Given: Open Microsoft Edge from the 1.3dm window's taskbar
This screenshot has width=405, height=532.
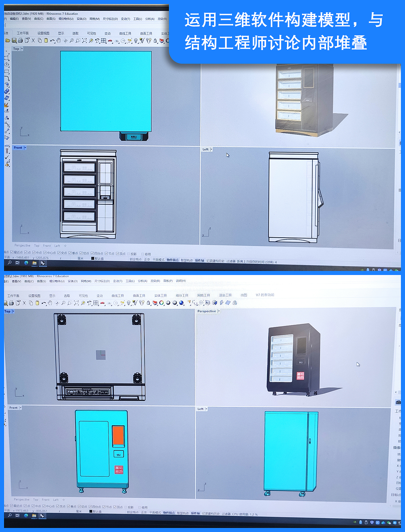Looking at the screenshot, I should point(26,263).
